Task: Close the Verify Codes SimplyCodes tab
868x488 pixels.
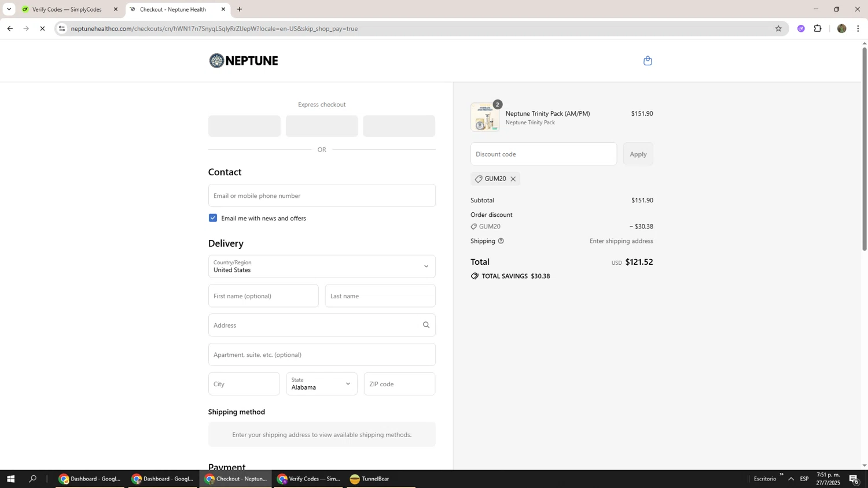Action: click(115, 9)
